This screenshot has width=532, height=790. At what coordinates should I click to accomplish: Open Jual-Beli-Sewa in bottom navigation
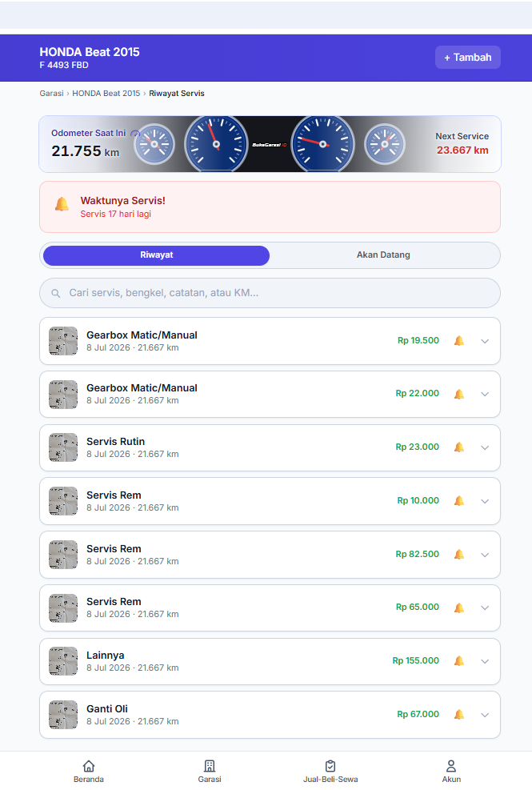330,772
